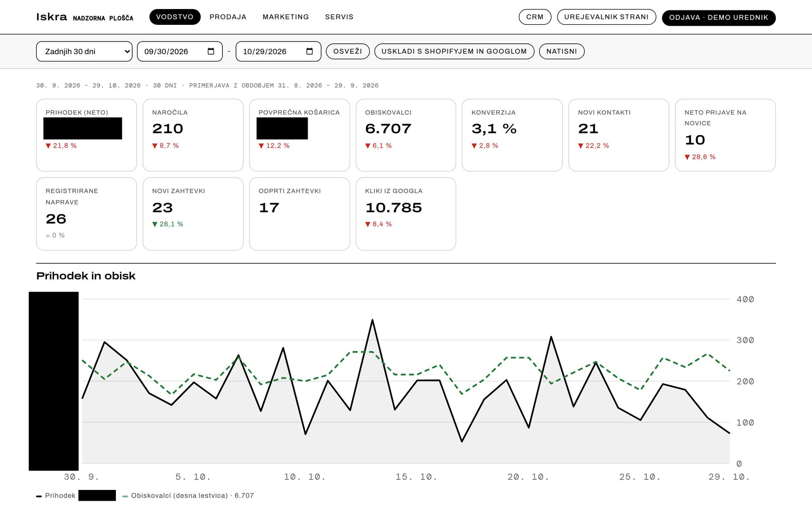Click the comparison period summary line
812x508 pixels.
[208, 85]
